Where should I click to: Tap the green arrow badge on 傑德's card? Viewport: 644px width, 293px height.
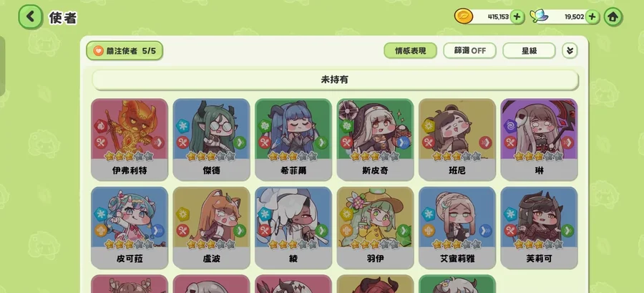(240, 143)
